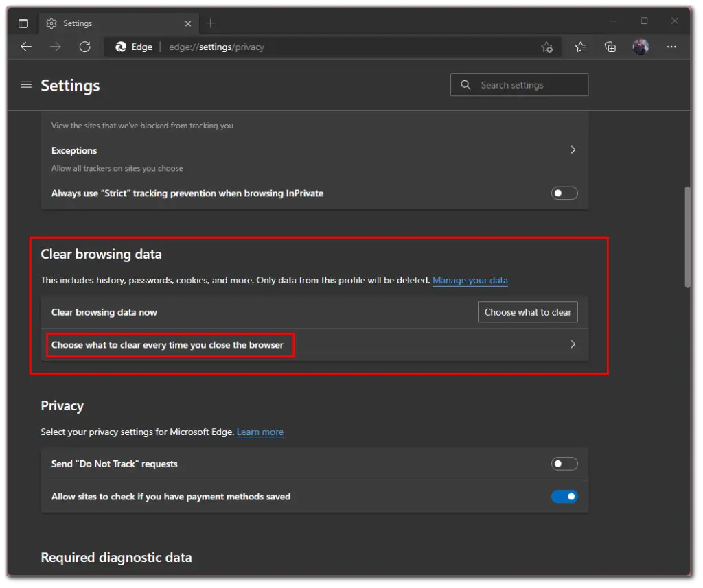Close the Settings tab
This screenshot has width=703, height=588.
(x=188, y=23)
